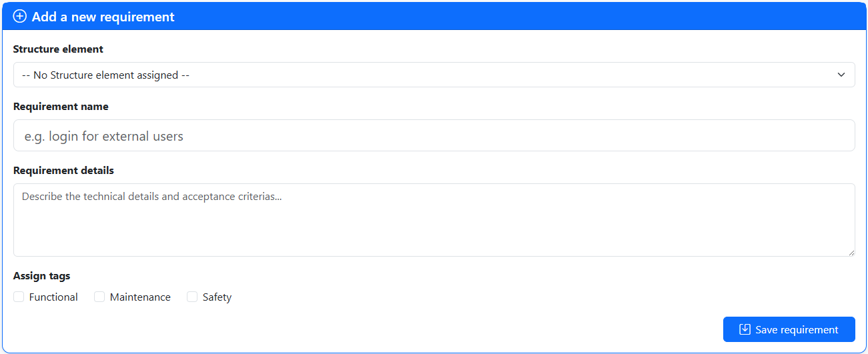Click the textarea resize handle corner
The image size is (868, 354).
pos(851,253)
